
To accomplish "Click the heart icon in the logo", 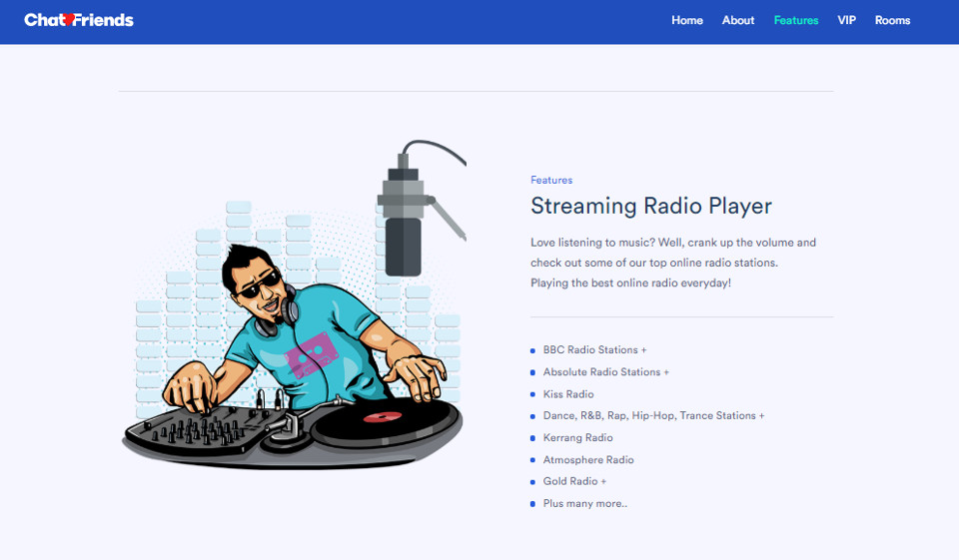I will coord(67,20).
